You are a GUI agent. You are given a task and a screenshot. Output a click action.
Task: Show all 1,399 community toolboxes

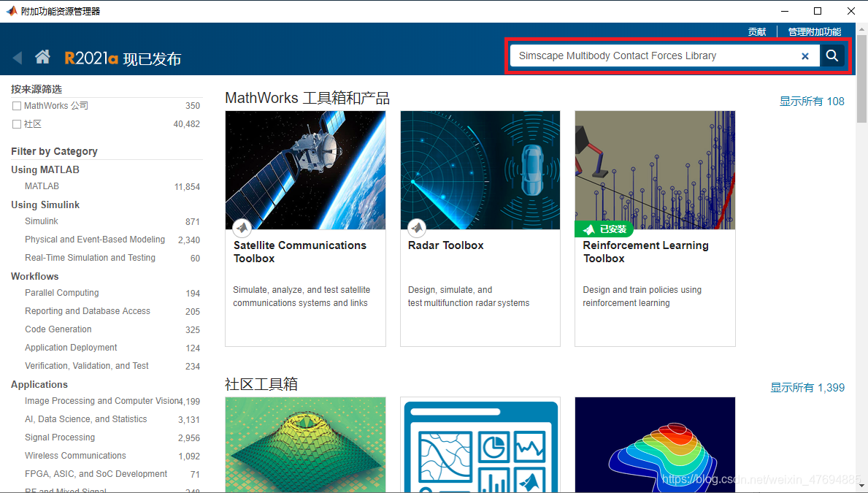[807, 388]
